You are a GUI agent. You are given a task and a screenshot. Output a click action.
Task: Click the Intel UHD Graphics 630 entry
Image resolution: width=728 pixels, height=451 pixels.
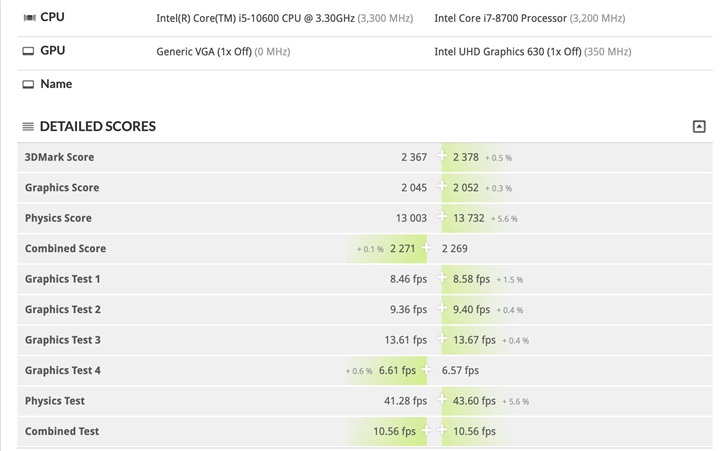pyautogui.click(x=506, y=51)
